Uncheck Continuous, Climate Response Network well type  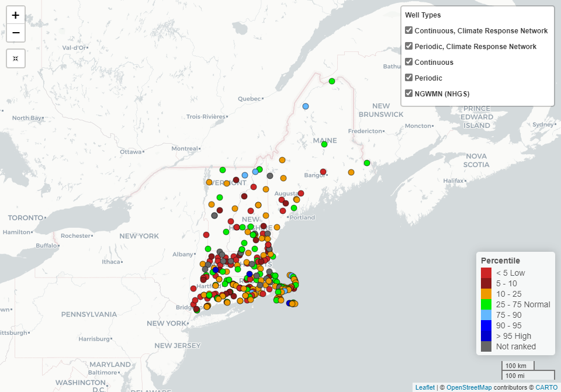point(409,30)
